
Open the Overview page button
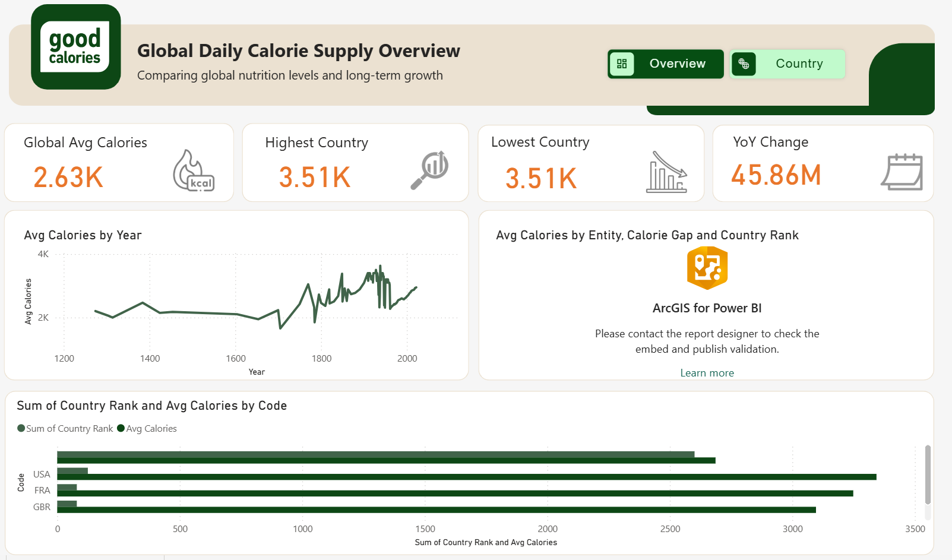click(x=666, y=64)
